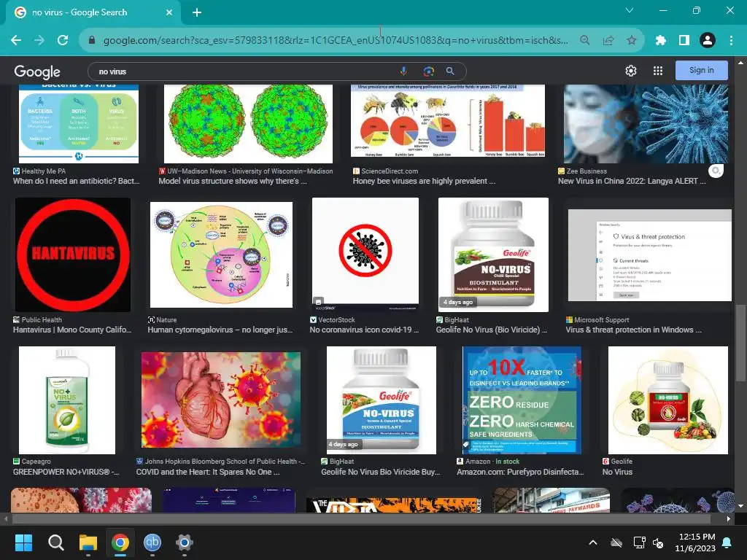Open Google quick settings gear
Screen dimensions: 747x560
[631, 71]
